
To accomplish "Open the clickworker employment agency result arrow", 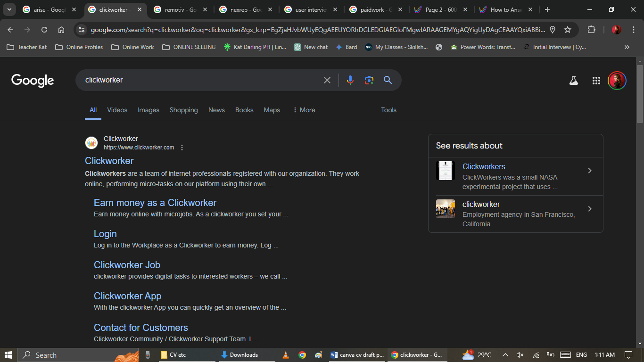I will coord(590,209).
